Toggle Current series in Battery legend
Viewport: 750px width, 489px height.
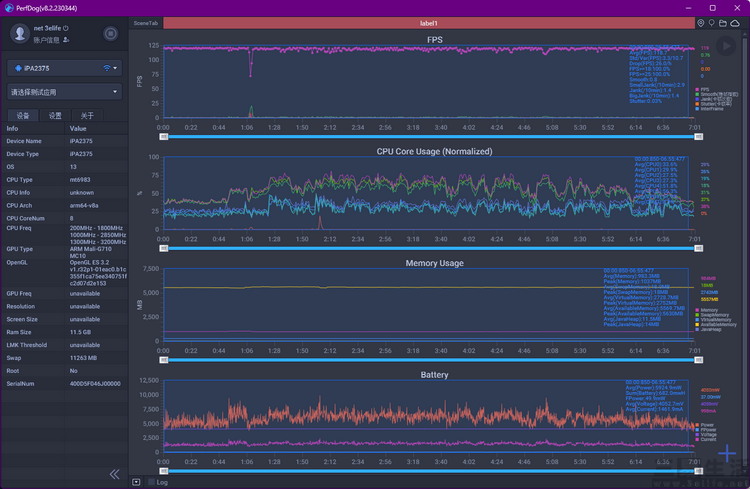tap(706, 439)
